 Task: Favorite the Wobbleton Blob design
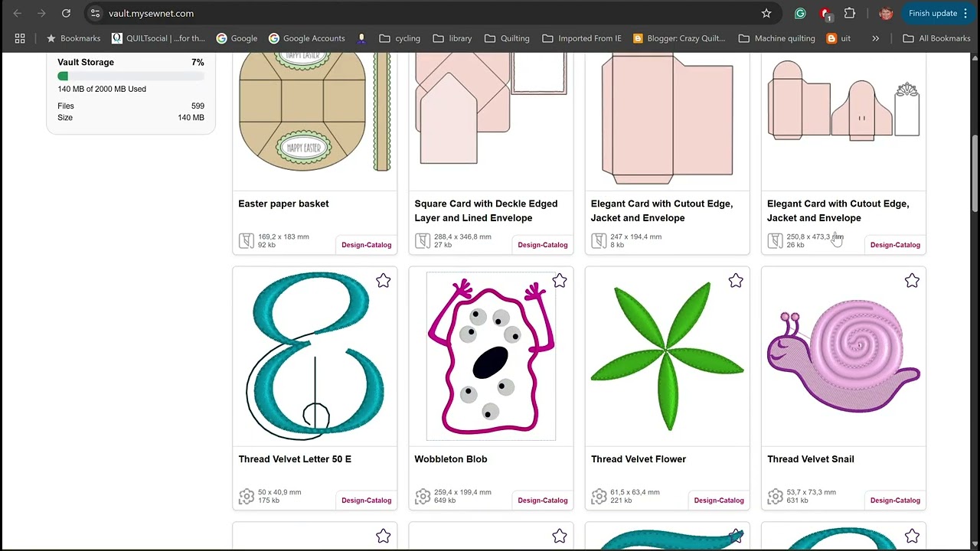pyautogui.click(x=560, y=281)
